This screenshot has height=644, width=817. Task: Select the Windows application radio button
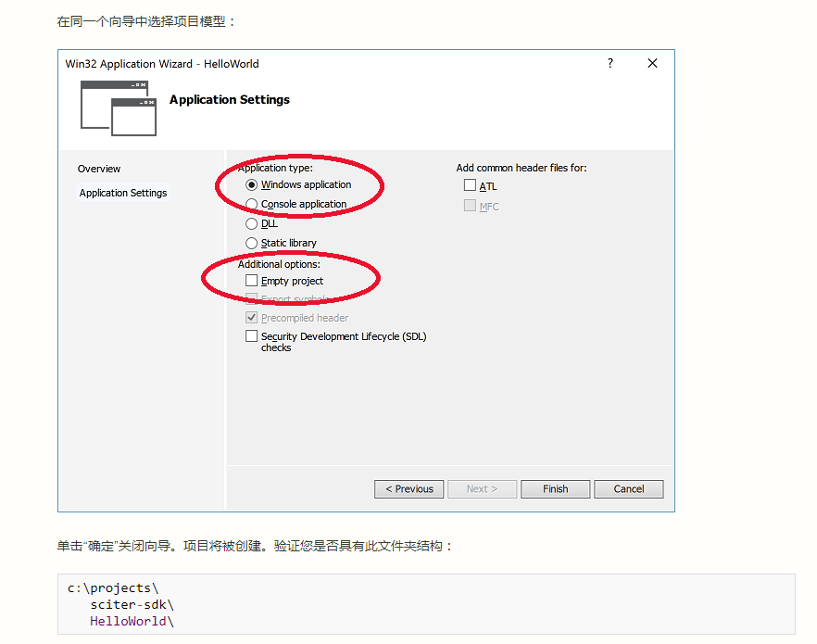pos(251,184)
